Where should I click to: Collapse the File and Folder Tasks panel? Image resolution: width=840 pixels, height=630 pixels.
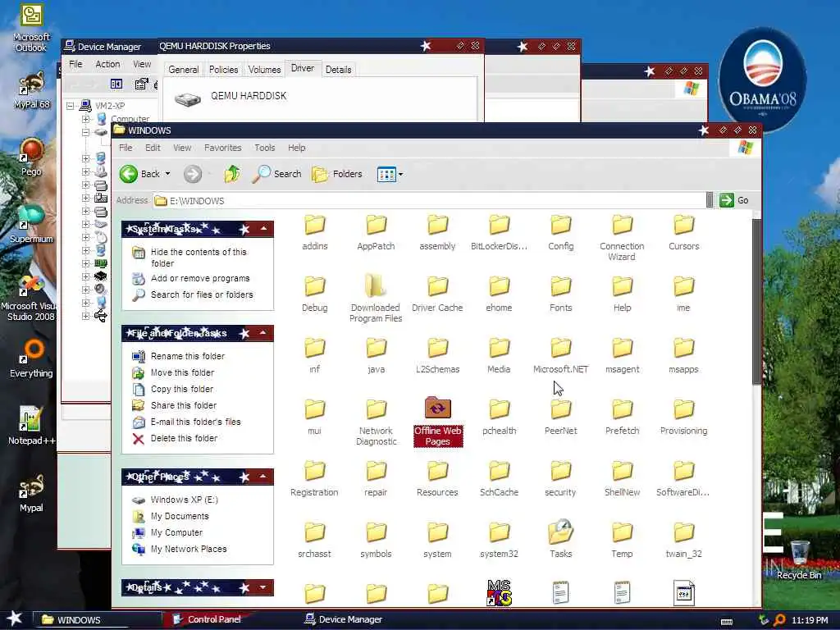(x=263, y=333)
